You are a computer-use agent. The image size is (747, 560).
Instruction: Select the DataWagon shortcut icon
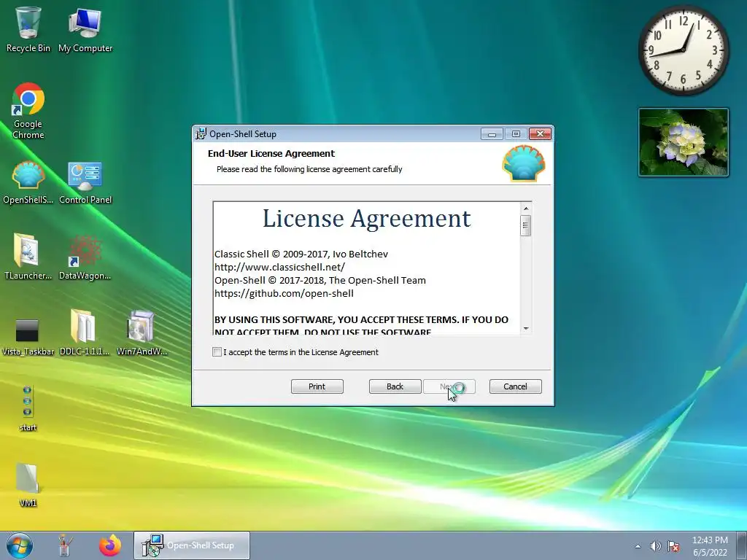coord(85,256)
